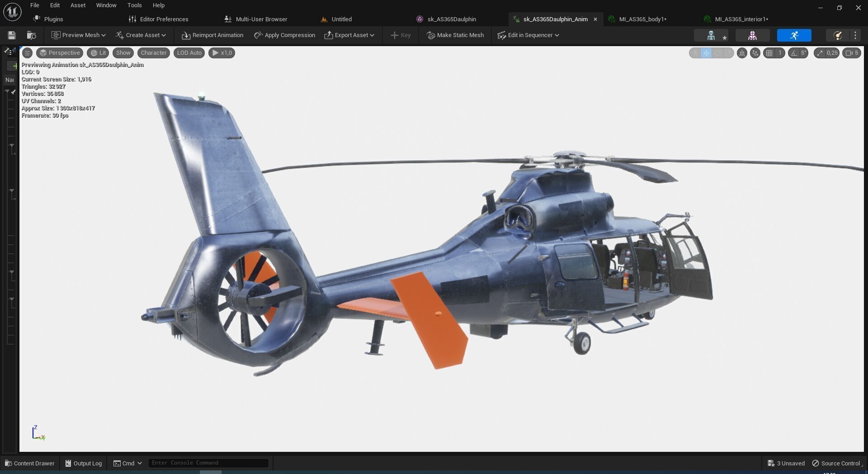This screenshot has height=474, width=868.
Task: Open Preview Mesh dropdown
Action: 79,35
